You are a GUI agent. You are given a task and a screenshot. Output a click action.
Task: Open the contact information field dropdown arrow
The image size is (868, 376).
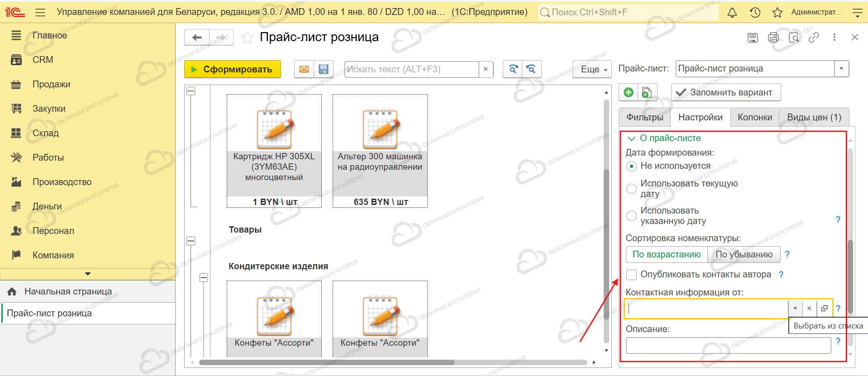795,309
